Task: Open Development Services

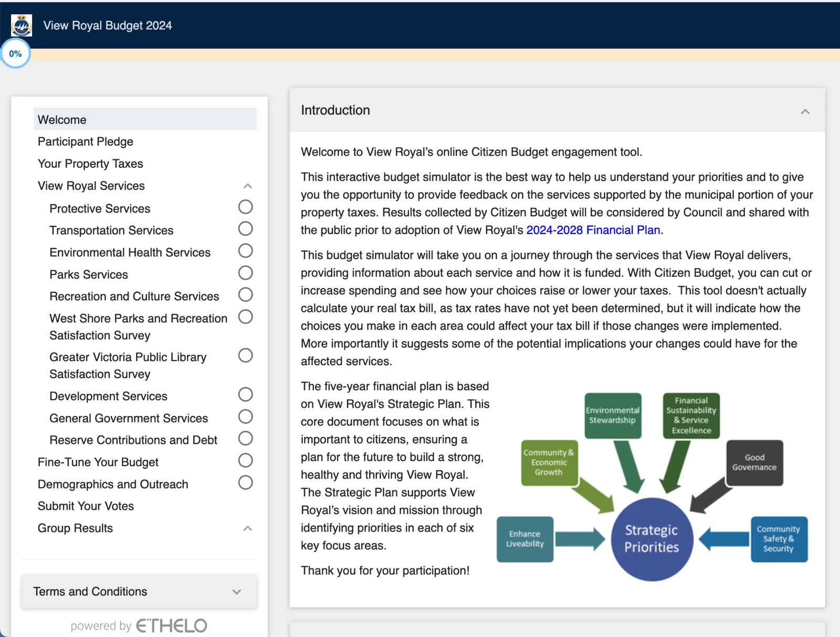Action: [x=108, y=396]
